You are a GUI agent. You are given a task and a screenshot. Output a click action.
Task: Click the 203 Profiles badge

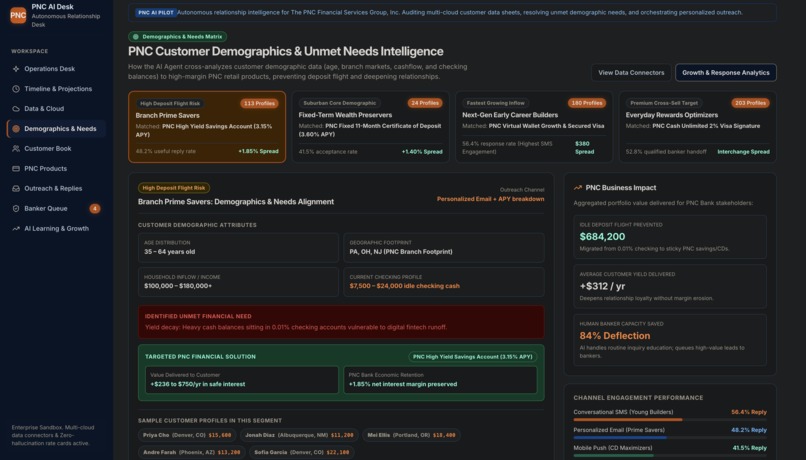750,103
